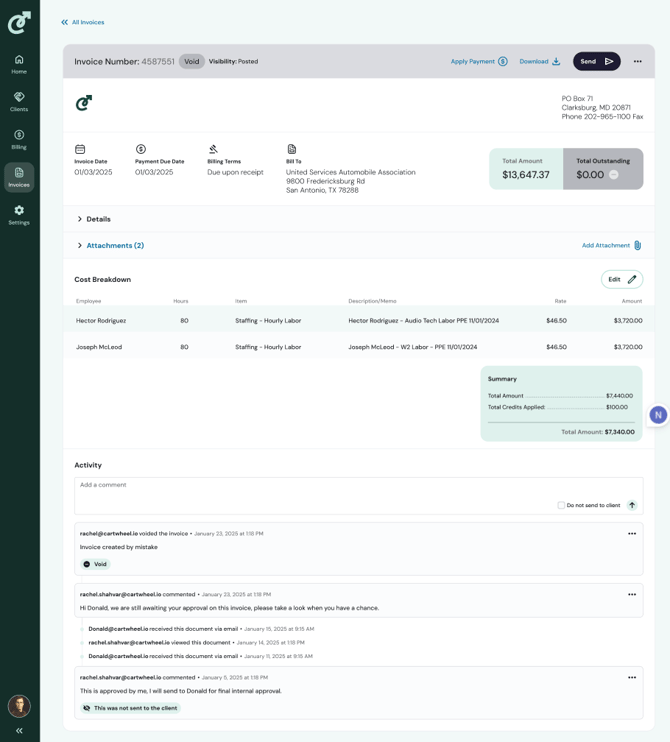Viewport: 670px width, 742px height.
Task: Click the paperclip Add Attachment icon
Action: 637,245
